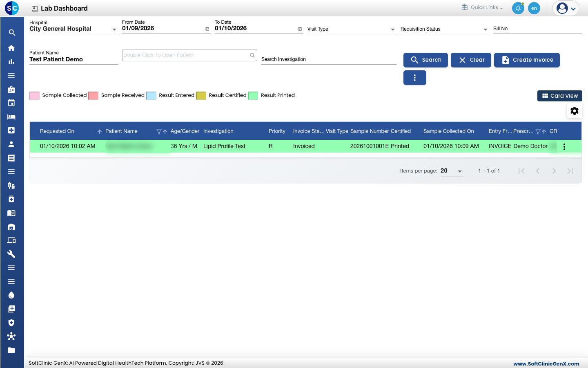Click the wrench icon in the sidebar
Viewport: 588px width, 368px height.
click(x=11, y=254)
